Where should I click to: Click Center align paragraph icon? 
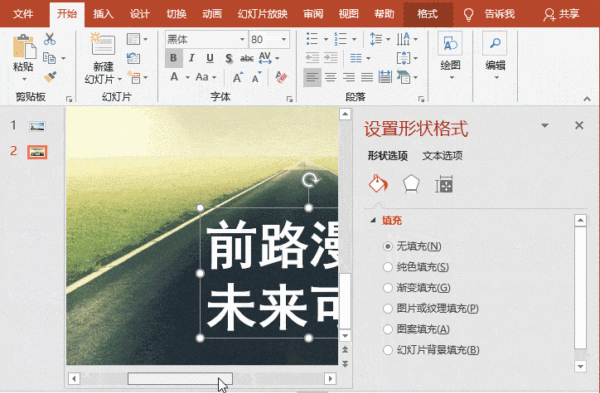point(331,78)
